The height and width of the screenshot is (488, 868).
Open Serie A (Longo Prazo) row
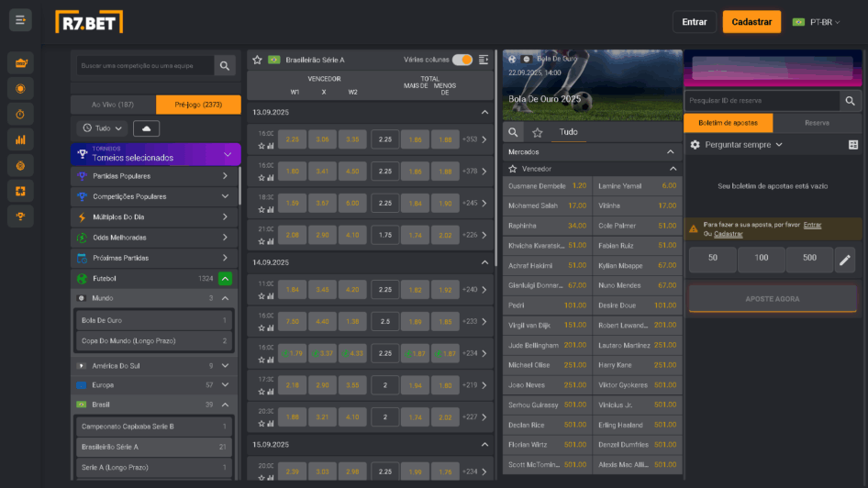point(154,468)
